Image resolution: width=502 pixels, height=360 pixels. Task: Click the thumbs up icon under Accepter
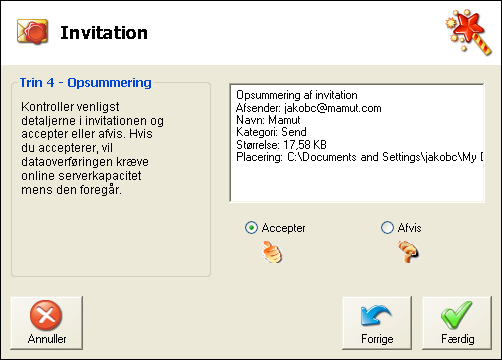pyautogui.click(x=272, y=252)
